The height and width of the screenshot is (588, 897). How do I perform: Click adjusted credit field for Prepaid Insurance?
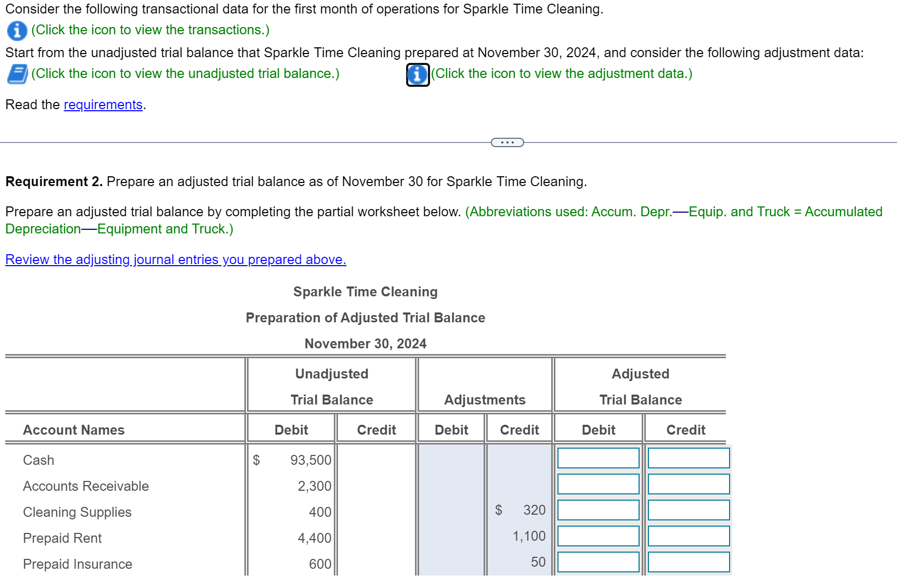point(688,561)
